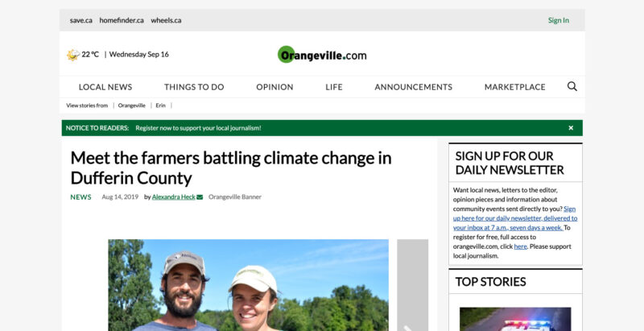The width and height of the screenshot is (644, 331).
Task: Open the Local News menu
Action: click(105, 87)
